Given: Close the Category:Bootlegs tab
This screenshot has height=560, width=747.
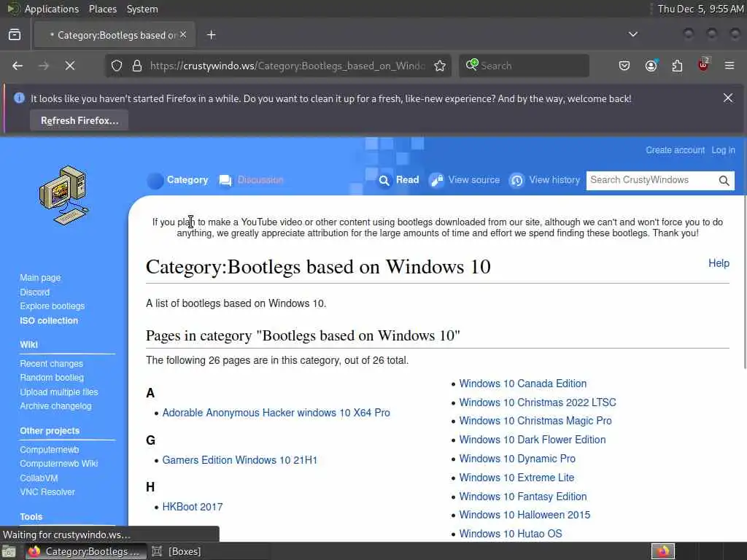Looking at the screenshot, I should 183,35.
